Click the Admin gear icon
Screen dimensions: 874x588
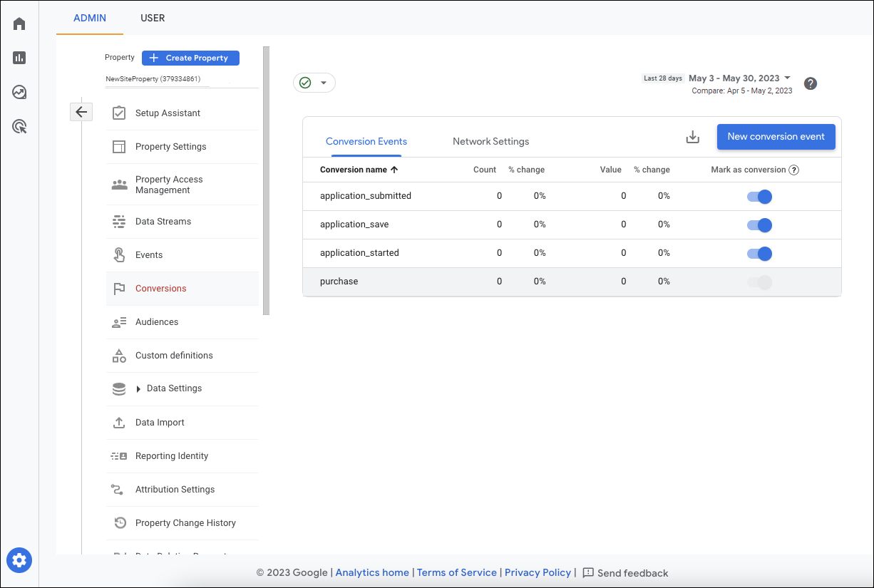tap(19, 560)
